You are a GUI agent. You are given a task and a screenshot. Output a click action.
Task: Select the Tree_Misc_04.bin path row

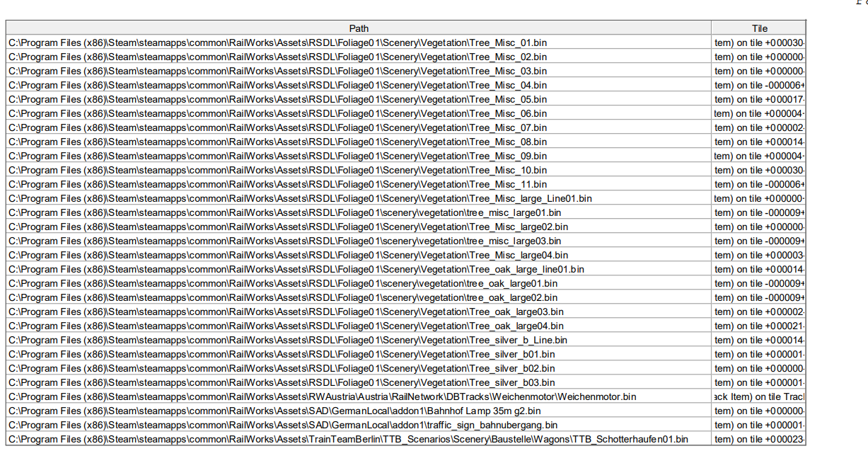click(359, 85)
